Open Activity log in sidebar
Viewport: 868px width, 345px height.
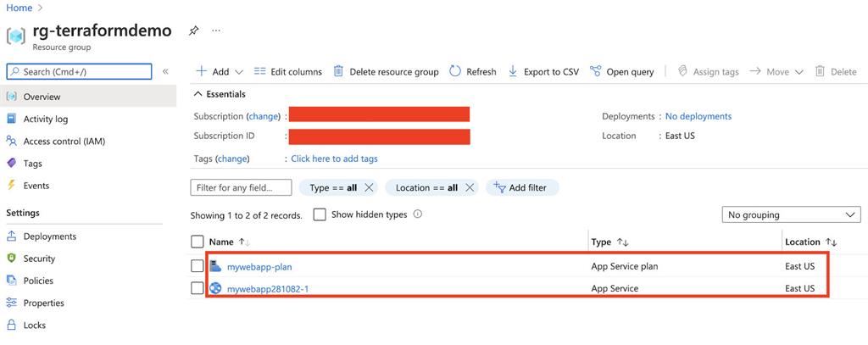pyautogui.click(x=46, y=119)
